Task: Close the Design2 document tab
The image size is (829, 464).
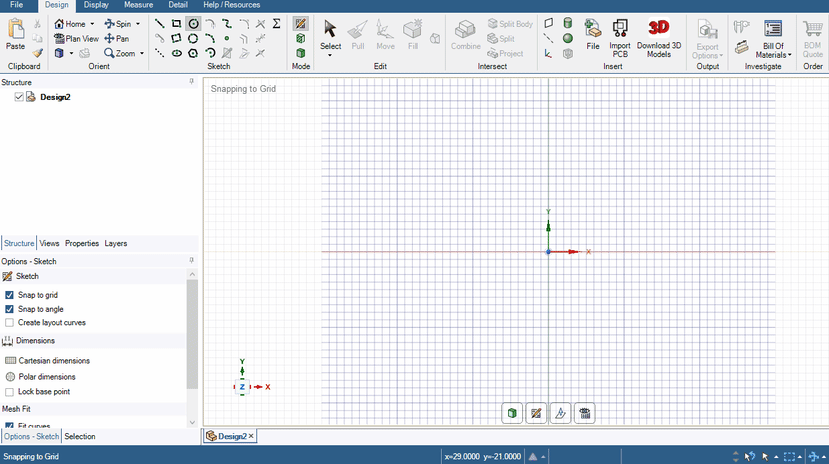Action: [x=251, y=436]
